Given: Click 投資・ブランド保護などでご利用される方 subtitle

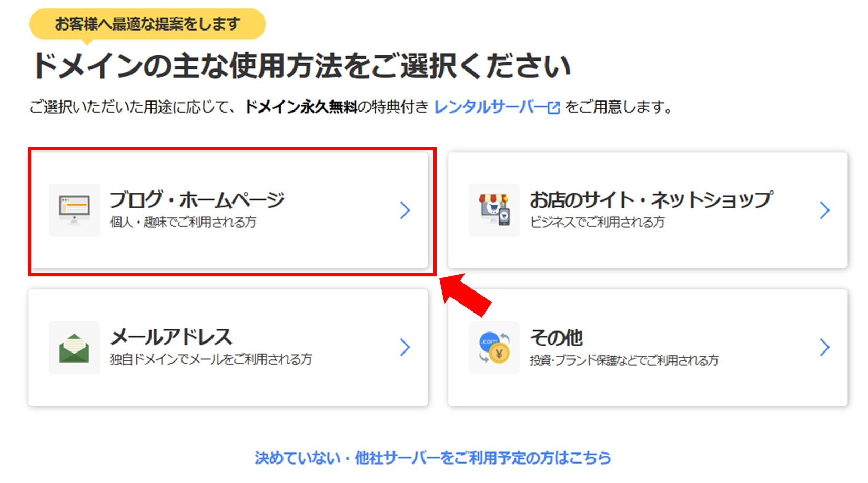Looking at the screenshot, I should click(624, 360).
